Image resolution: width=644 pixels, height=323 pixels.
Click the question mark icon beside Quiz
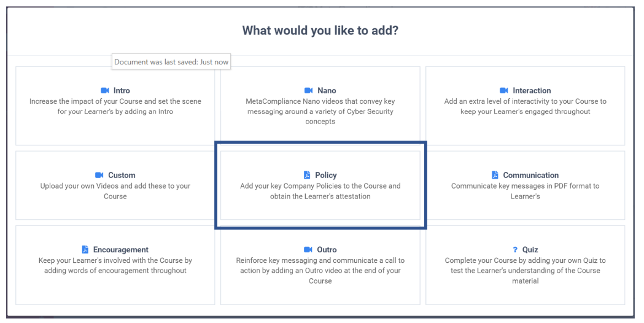pos(515,249)
